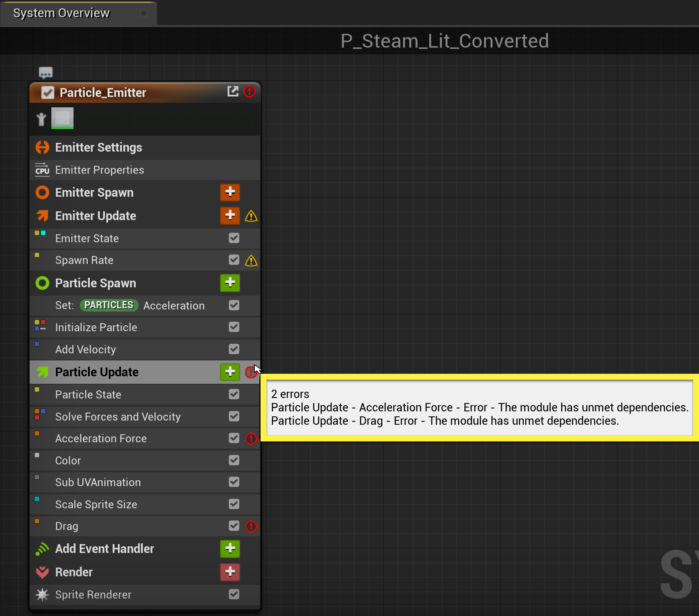The height and width of the screenshot is (616, 699).
Task: Disable the Particle_Emitter enabled checkbox
Action: click(48, 92)
